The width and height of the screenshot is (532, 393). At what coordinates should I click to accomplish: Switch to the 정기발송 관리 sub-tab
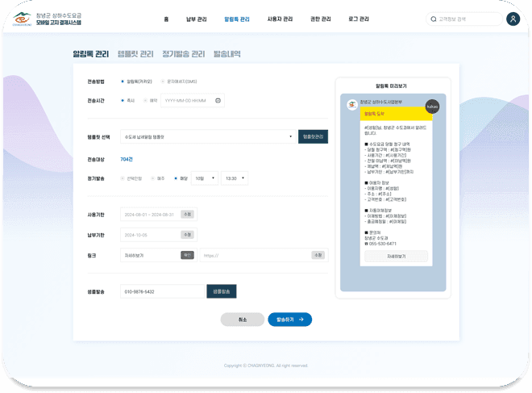point(184,54)
